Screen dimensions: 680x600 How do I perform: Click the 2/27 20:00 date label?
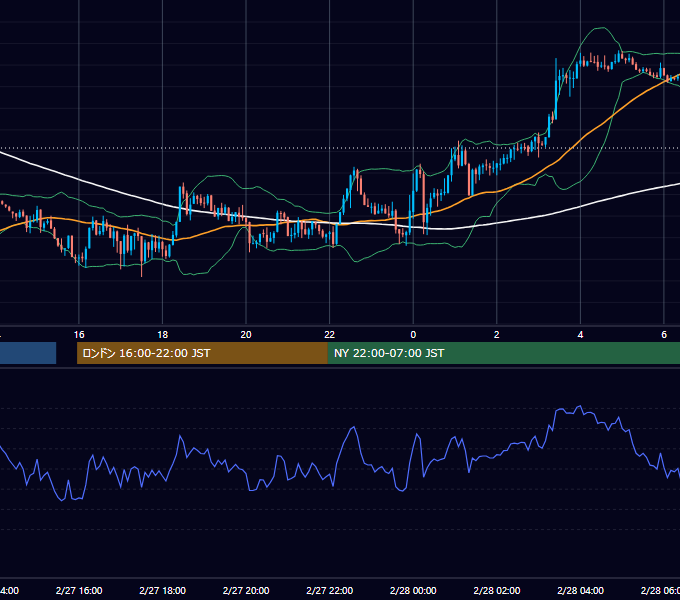(246, 590)
